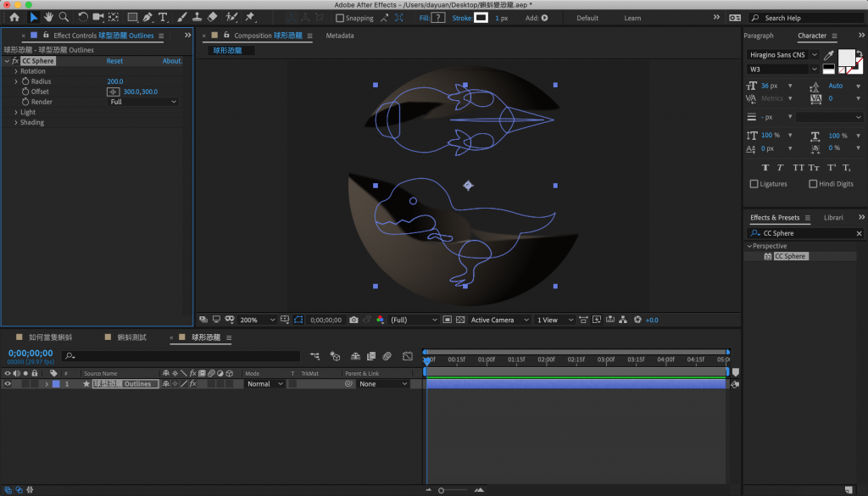Open the Learn workspace

coord(632,18)
